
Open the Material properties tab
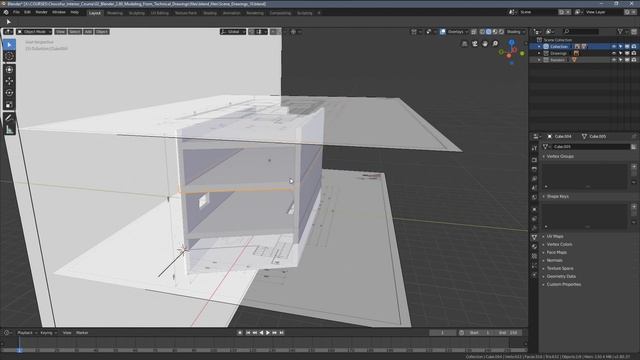click(534, 247)
